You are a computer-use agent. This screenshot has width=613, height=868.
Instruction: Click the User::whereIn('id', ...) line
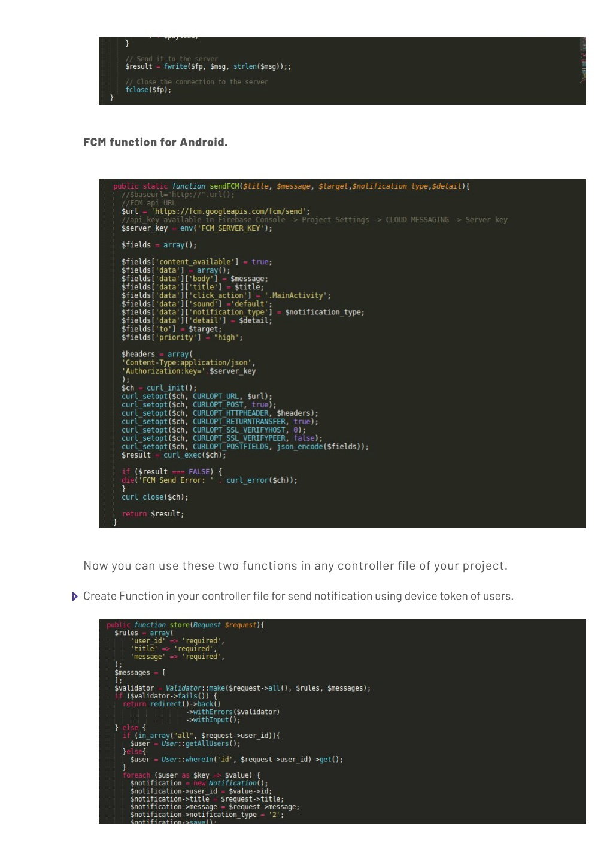(236, 759)
